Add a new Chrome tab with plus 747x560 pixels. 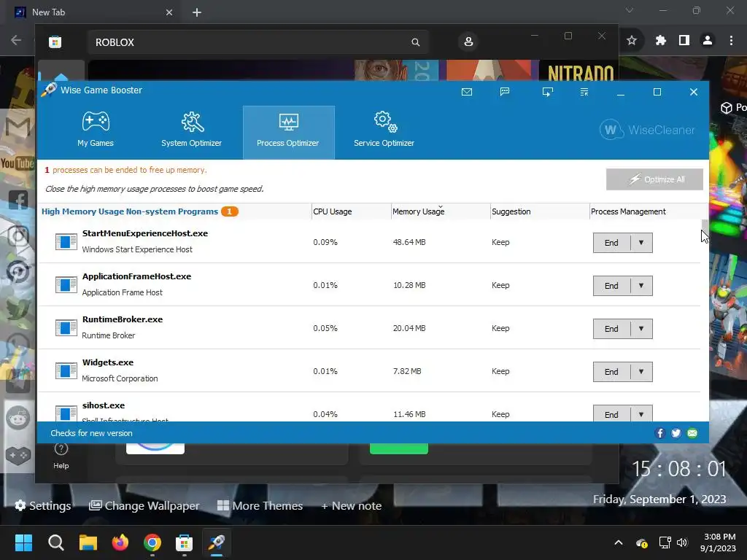(x=197, y=12)
